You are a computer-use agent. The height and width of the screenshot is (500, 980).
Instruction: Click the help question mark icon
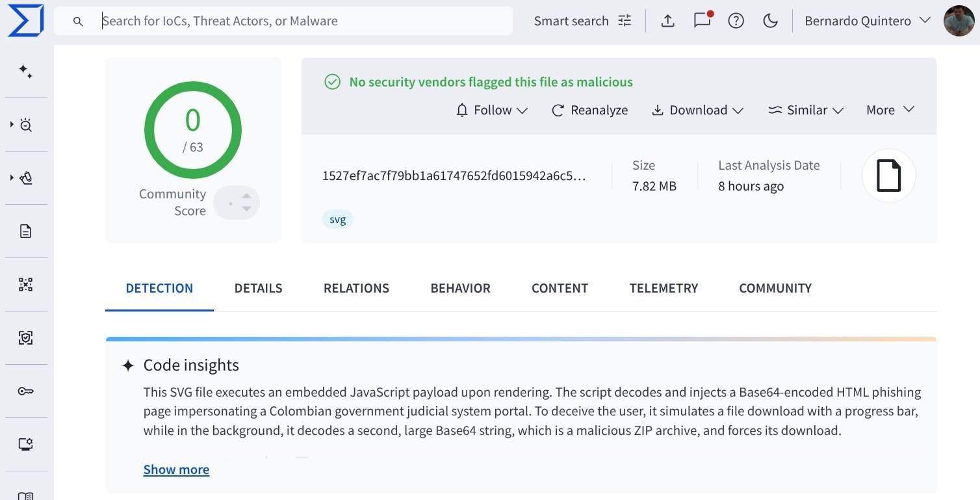736,21
